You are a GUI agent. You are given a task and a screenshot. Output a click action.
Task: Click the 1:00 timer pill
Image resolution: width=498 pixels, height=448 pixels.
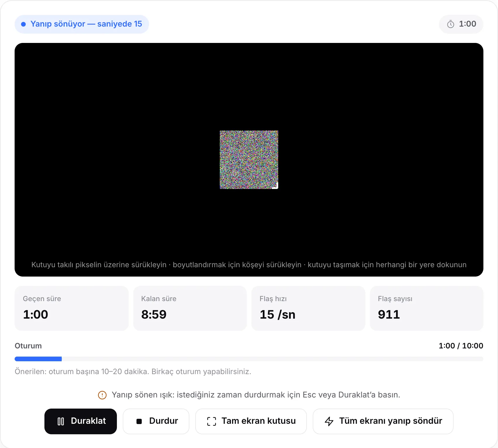pos(461,24)
